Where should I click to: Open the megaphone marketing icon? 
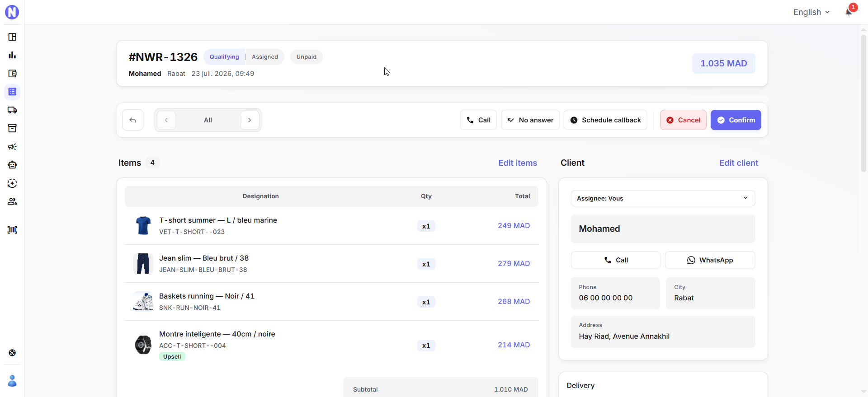[x=12, y=147]
